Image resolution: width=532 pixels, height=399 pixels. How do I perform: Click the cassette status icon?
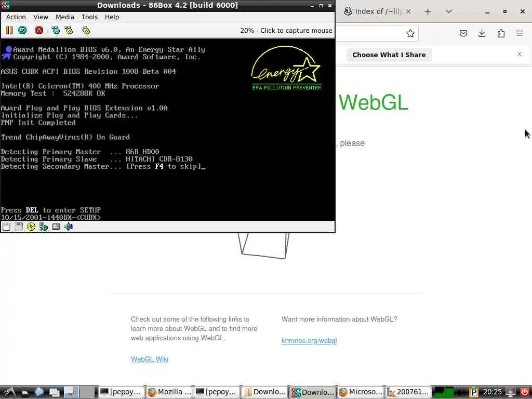[56, 227]
